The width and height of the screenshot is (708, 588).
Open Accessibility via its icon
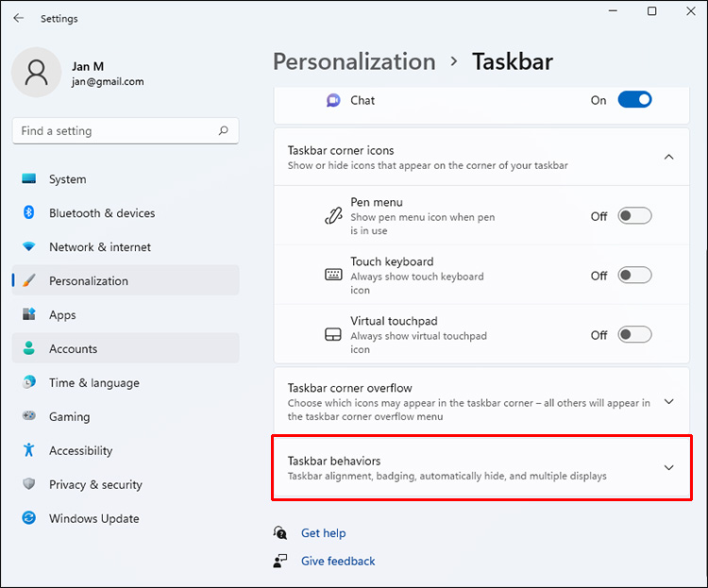pos(29,451)
